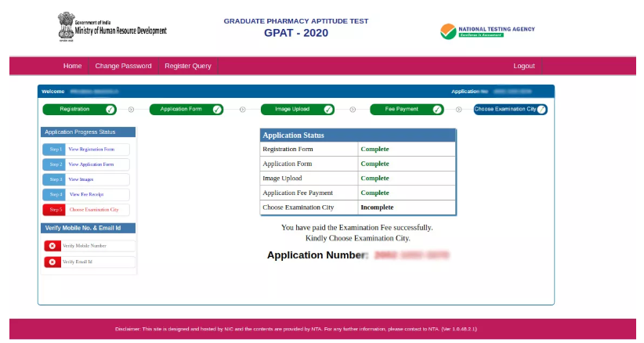The image size is (644, 343).
Task: Open the Home menu item
Action: coord(72,66)
